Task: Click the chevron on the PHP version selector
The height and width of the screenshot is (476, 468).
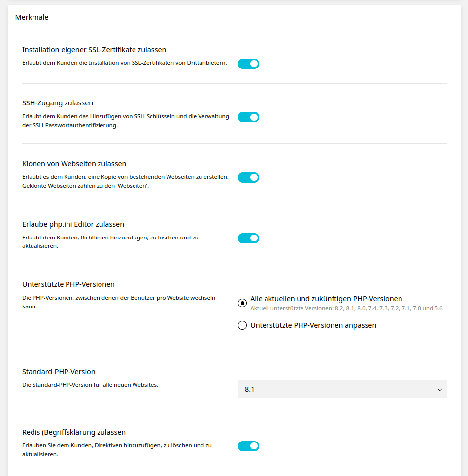Action: pyautogui.click(x=440, y=389)
